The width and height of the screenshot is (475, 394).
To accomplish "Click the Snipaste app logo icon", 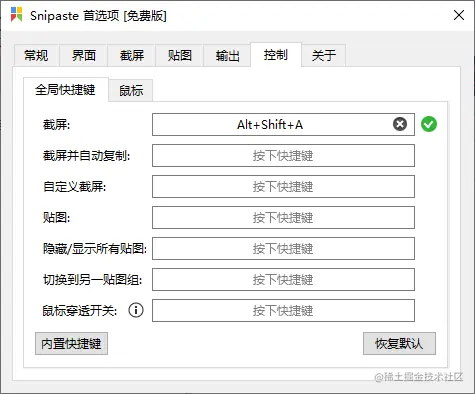I will [16, 15].
